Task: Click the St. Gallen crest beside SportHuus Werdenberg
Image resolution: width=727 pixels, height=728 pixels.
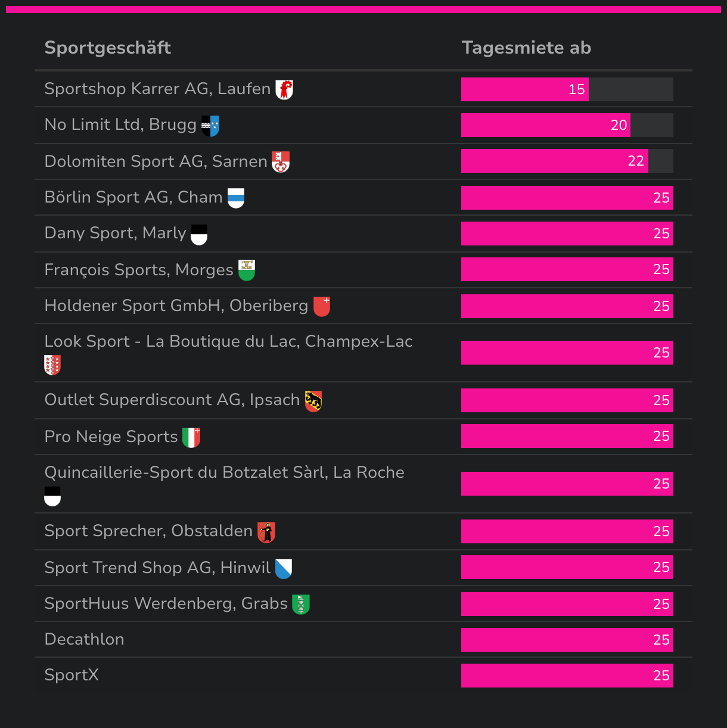Action: (301, 604)
